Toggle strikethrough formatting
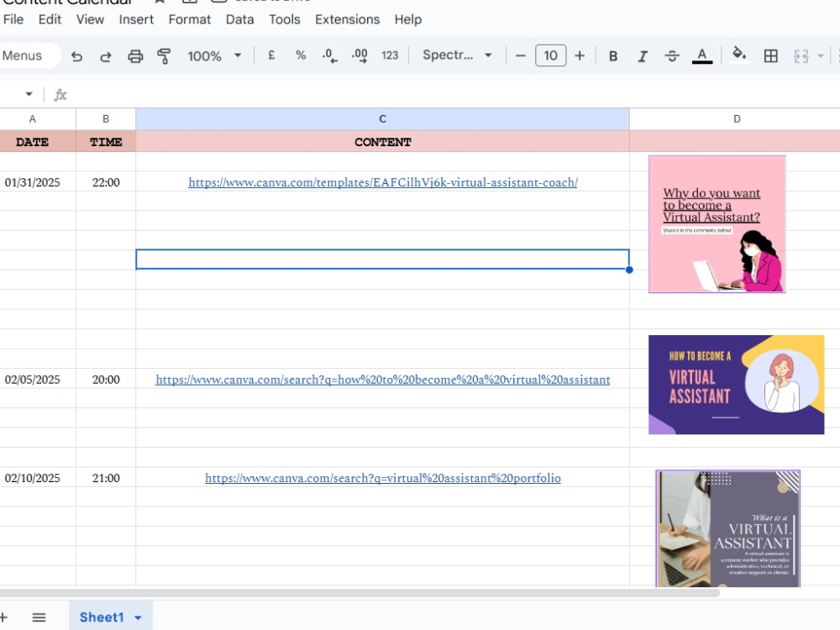The height and width of the screenshot is (630, 840). [672, 55]
